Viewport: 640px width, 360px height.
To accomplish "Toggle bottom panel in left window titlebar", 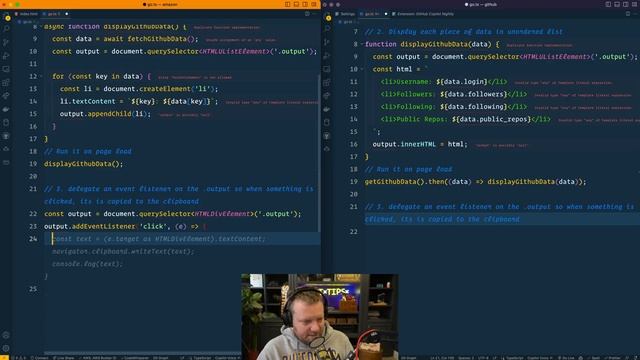I will click(296, 4).
